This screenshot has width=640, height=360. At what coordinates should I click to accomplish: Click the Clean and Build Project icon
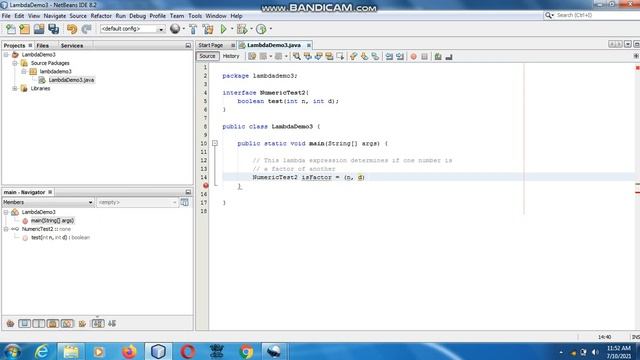[x=208, y=29]
